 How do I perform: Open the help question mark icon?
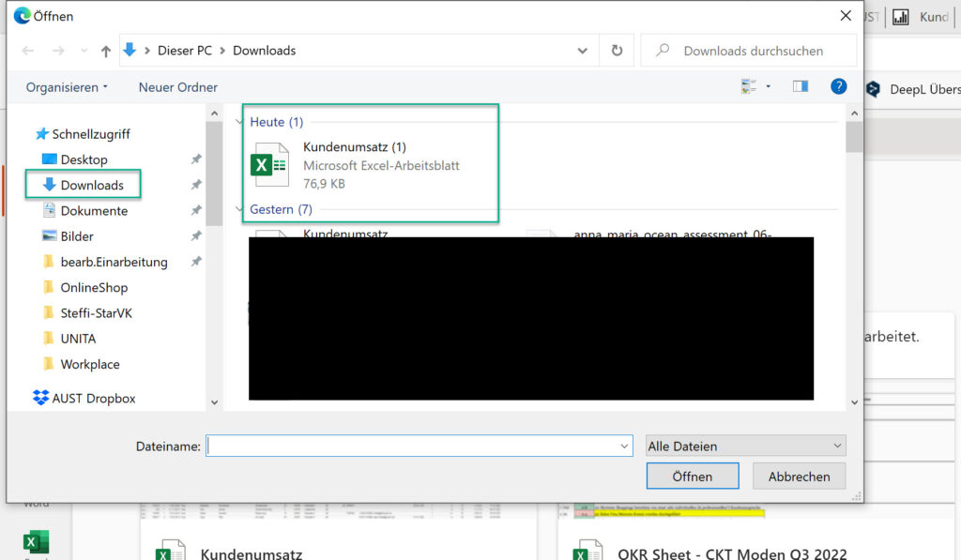pos(839,86)
